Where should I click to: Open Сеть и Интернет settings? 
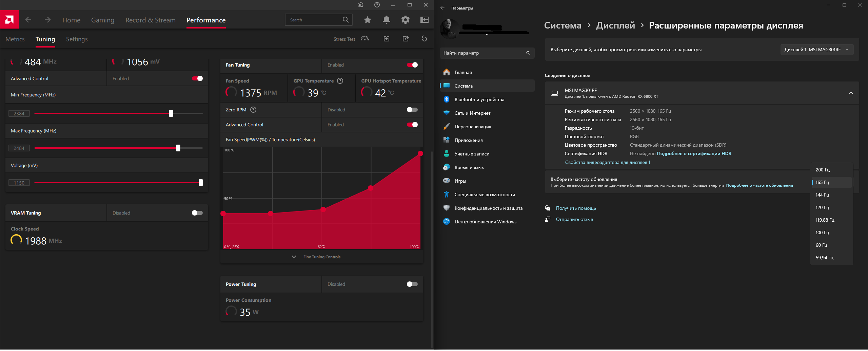[x=487, y=113]
